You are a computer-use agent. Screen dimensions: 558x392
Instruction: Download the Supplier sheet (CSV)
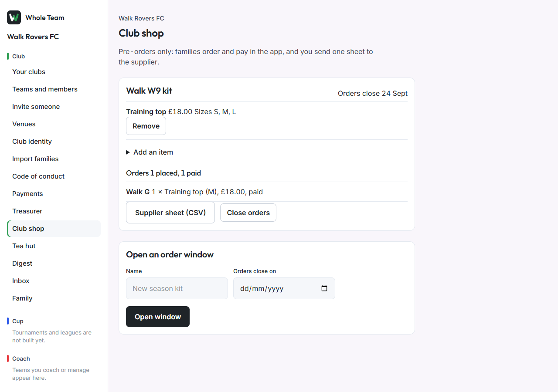tap(170, 213)
